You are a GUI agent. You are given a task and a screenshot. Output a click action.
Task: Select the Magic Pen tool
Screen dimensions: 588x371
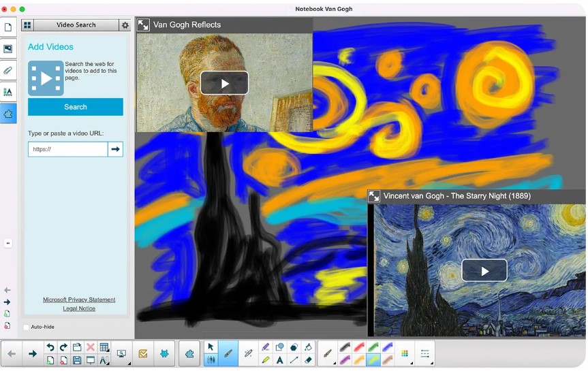tap(248, 354)
